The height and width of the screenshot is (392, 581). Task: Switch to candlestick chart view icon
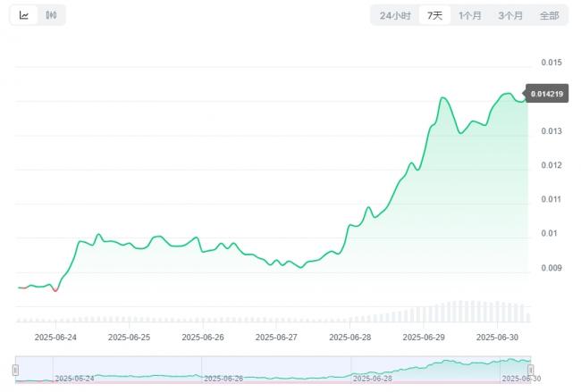(51, 15)
